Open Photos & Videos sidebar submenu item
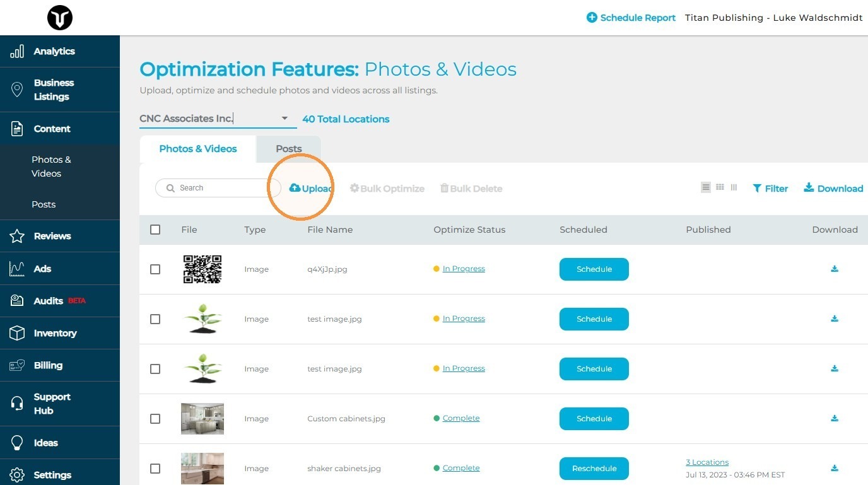 [51, 167]
